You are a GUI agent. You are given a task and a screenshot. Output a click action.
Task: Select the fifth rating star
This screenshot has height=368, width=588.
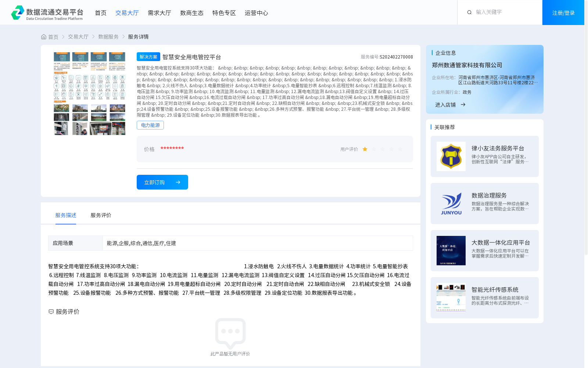click(x=400, y=149)
